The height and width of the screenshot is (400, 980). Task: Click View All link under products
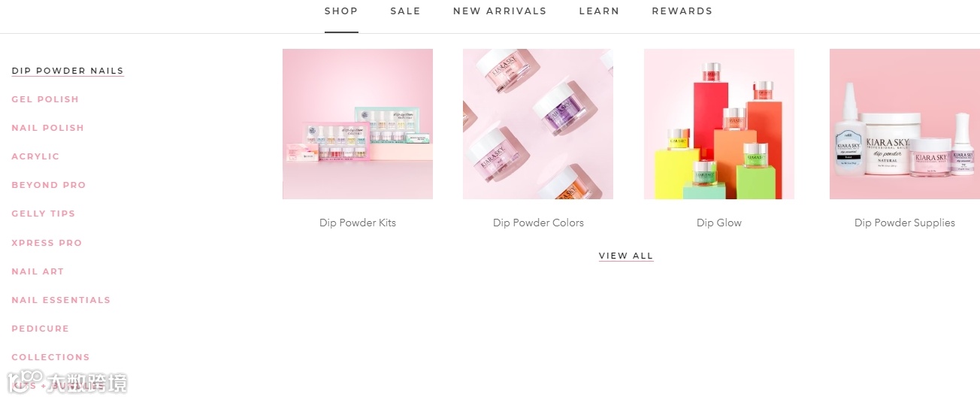tap(626, 256)
